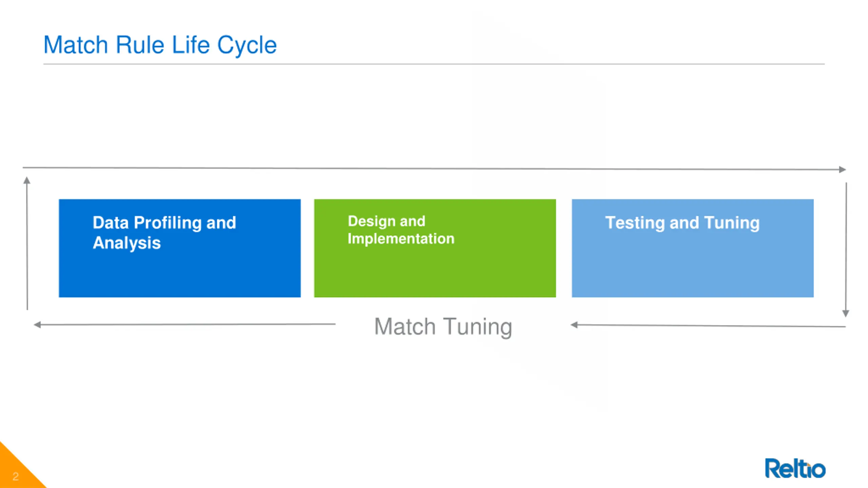Click the word Rule in the title

click(140, 45)
